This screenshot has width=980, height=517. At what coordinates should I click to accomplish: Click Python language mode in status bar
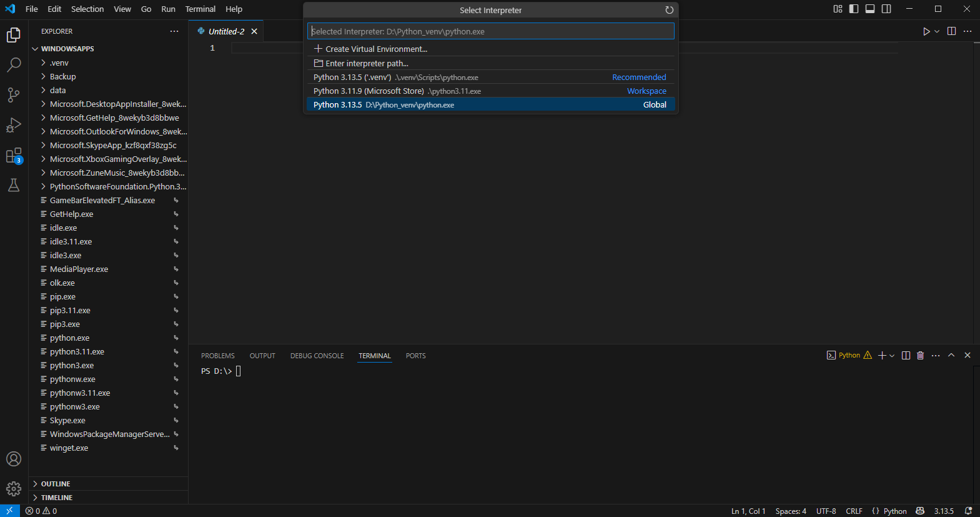895,511
